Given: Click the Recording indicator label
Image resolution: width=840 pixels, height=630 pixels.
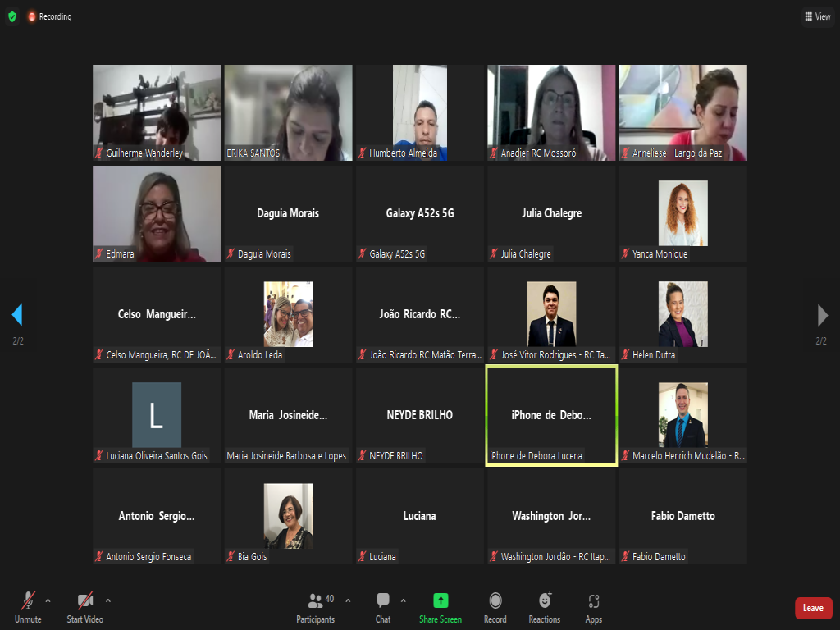Looking at the screenshot, I should (55, 16).
